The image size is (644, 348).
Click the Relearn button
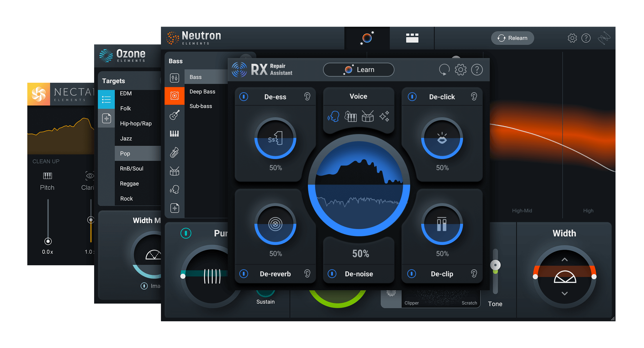[x=512, y=38]
